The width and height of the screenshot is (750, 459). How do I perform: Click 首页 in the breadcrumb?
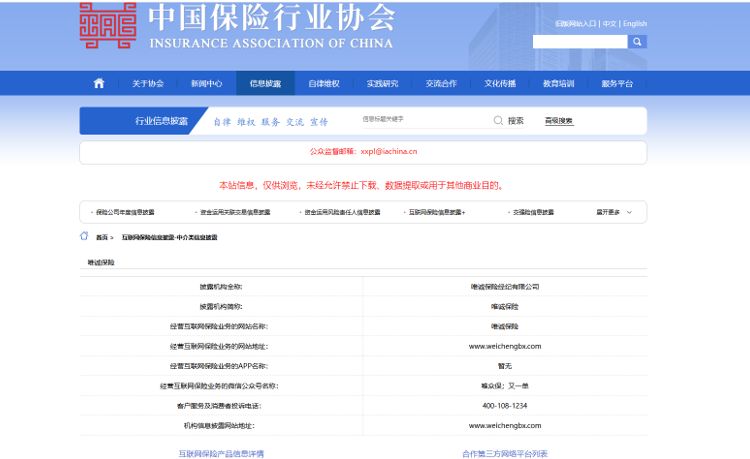point(102,237)
